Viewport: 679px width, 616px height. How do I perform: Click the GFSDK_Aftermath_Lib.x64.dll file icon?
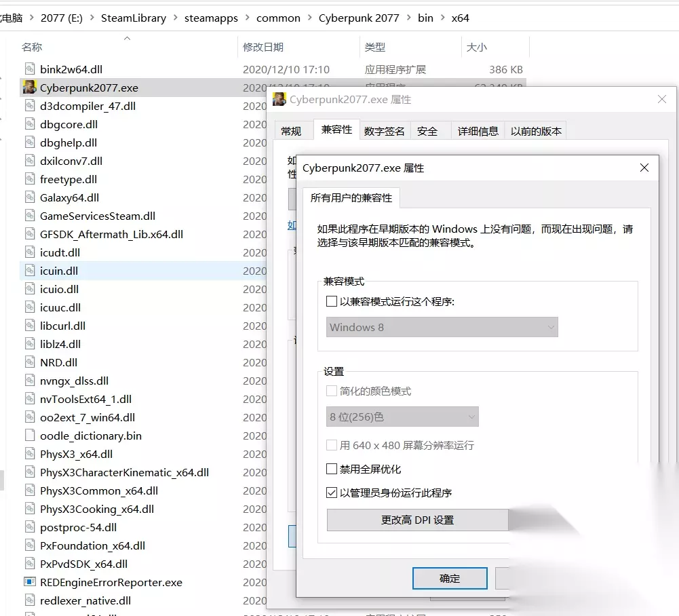click(29, 234)
